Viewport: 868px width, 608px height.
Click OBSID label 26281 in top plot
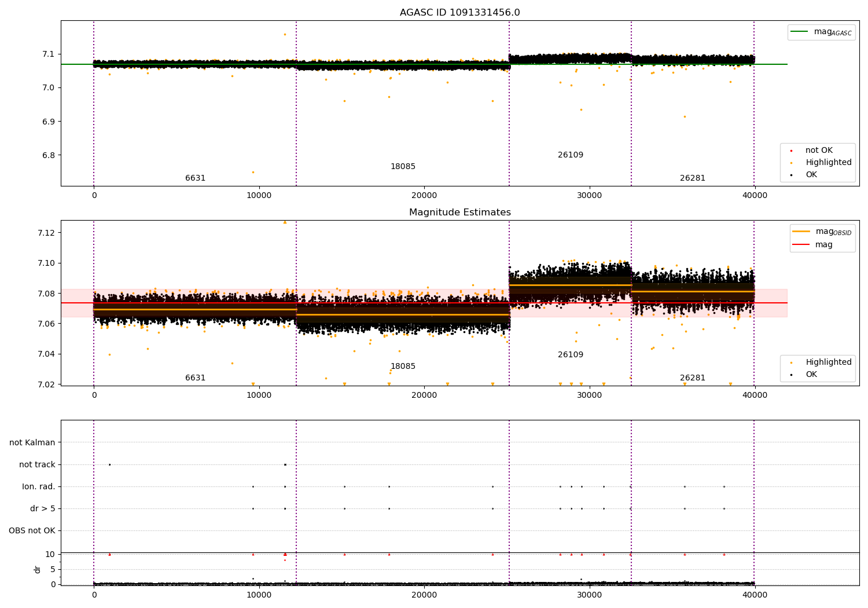(693, 178)
